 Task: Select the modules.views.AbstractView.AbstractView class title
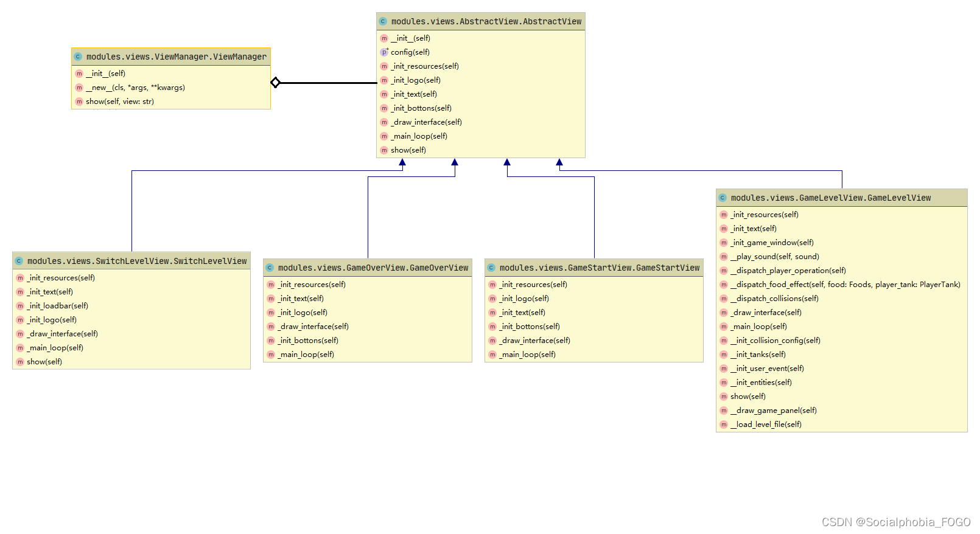click(486, 21)
